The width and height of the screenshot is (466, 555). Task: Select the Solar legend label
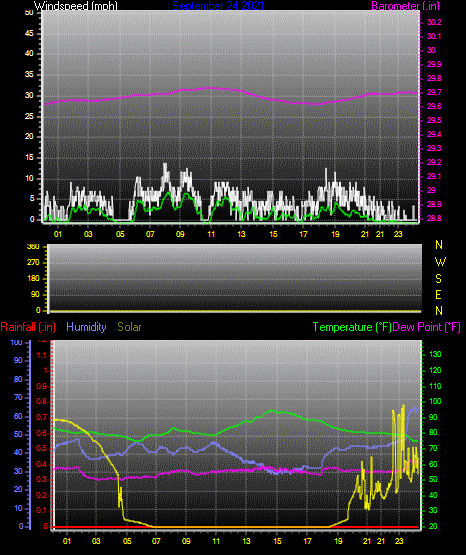coord(129,327)
